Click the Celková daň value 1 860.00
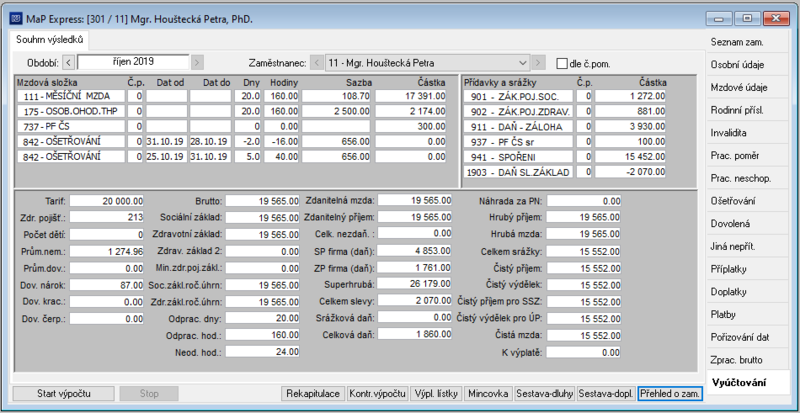 click(x=414, y=334)
